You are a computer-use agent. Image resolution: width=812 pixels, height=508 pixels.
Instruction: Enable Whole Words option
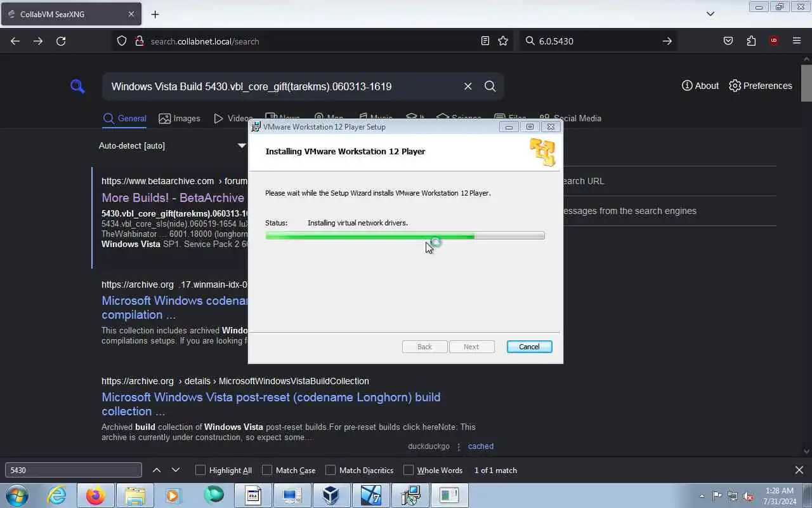click(409, 471)
